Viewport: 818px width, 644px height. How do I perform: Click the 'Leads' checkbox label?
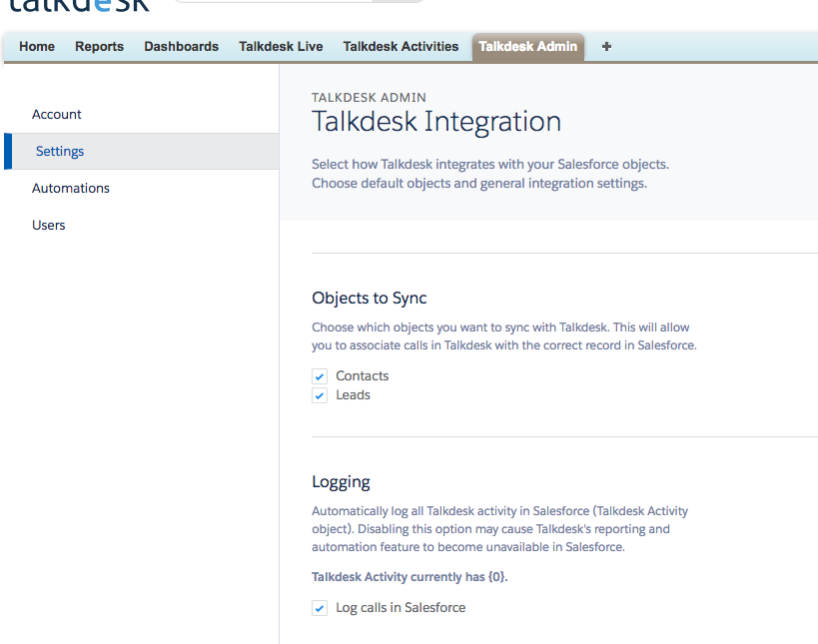pos(353,395)
